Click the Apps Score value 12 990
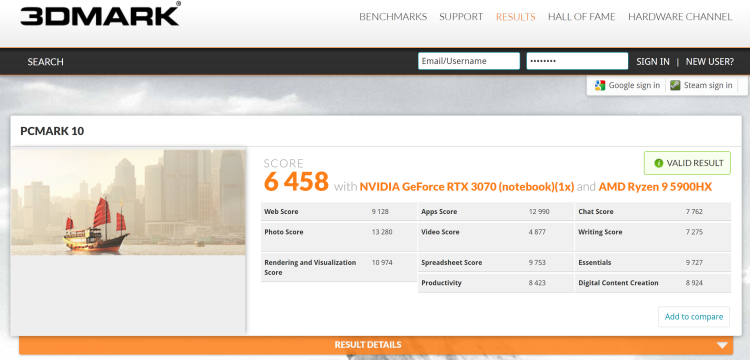 pos(539,211)
